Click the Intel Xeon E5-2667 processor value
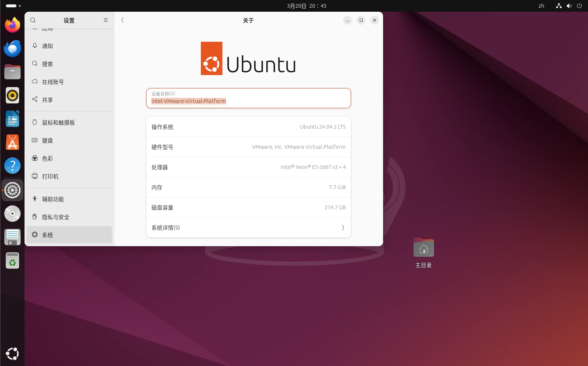Viewport: 588px width, 366px height. click(313, 167)
